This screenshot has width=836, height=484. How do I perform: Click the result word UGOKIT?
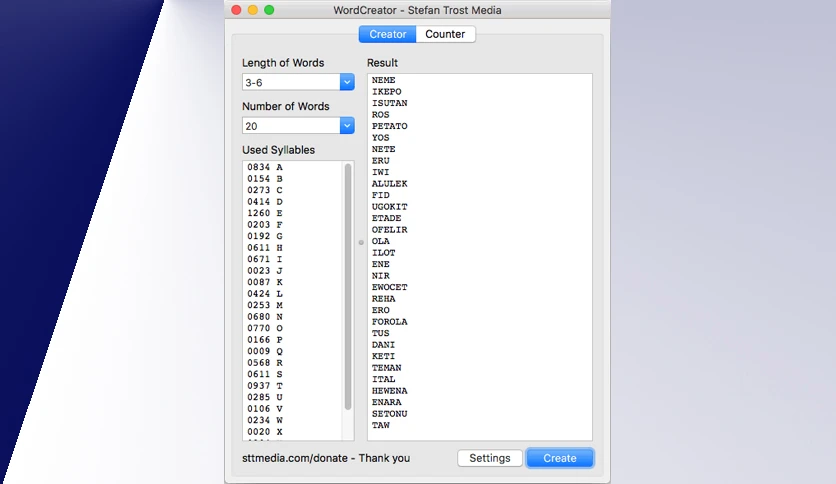(389, 207)
